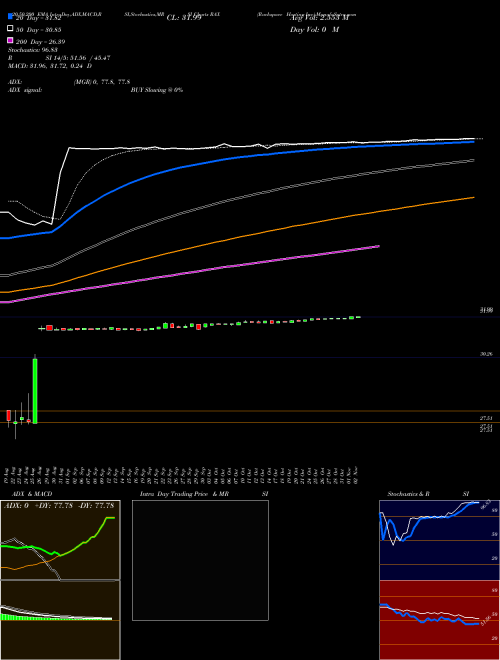Select the '200 Day = 26.39' legend text
This screenshot has height=660, width=500.
tap(40, 42)
